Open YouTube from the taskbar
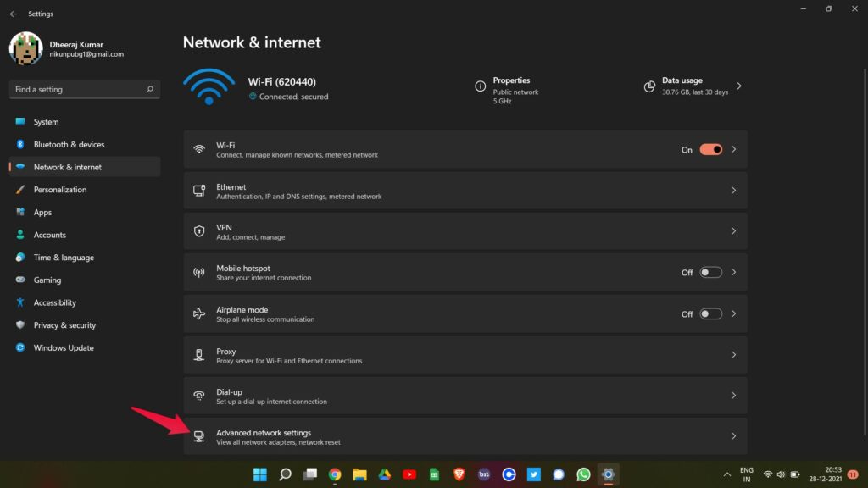The image size is (868, 488). [x=410, y=474]
